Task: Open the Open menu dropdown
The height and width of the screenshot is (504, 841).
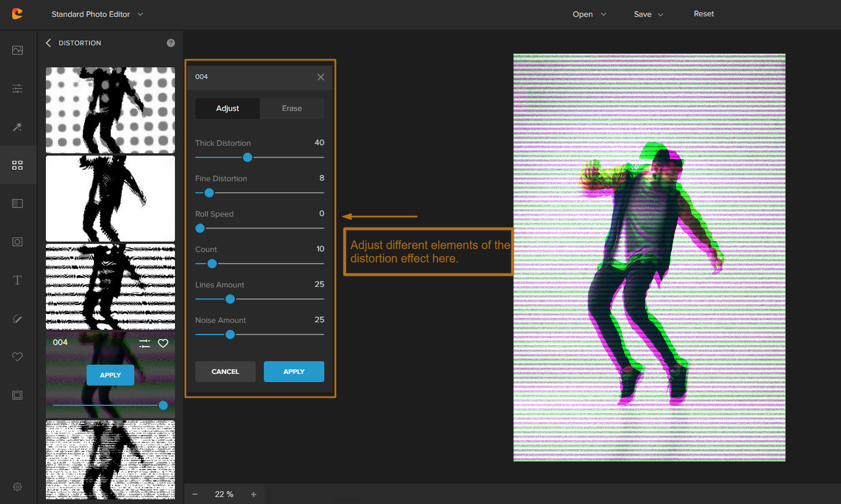Action: pyautogui.click(x=589, y=15)
